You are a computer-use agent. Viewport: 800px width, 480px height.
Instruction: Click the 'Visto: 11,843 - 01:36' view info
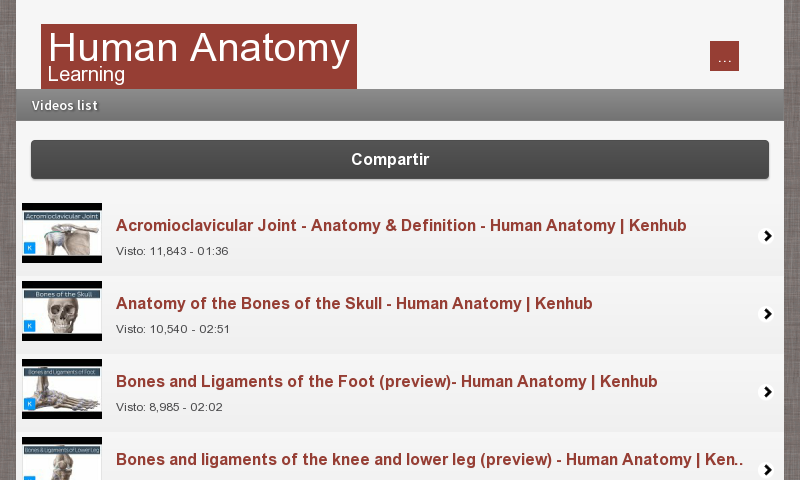(172, 251)
